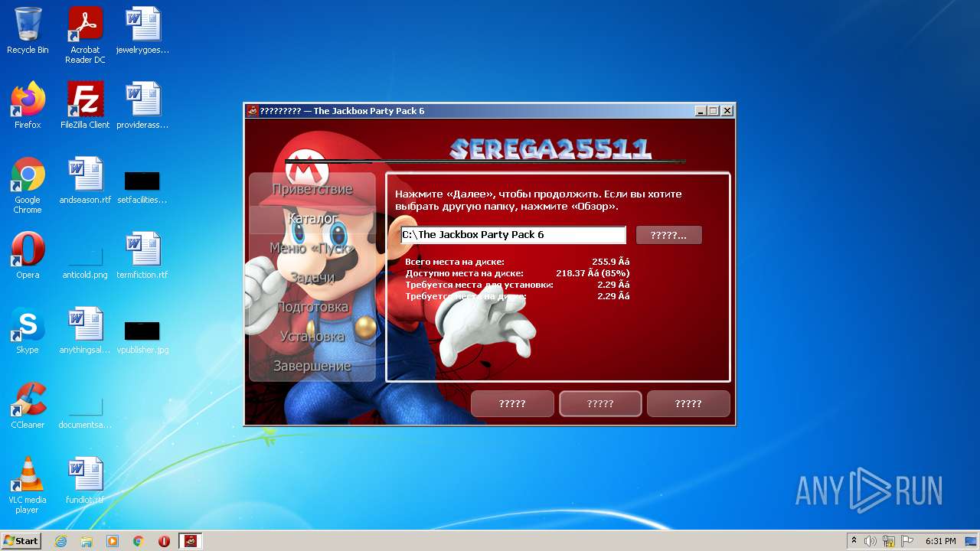The height and width of the screenshot is (551, 980).
Task: Launch the Google Chrome desktop shortcut
Action: (28, 185)
